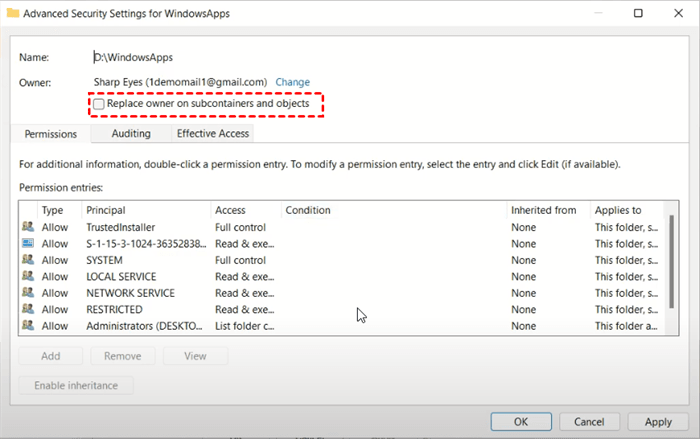The height and width of the screenshot is (439, 700).
Task: Click the Applies to column header
Action: 618,210
